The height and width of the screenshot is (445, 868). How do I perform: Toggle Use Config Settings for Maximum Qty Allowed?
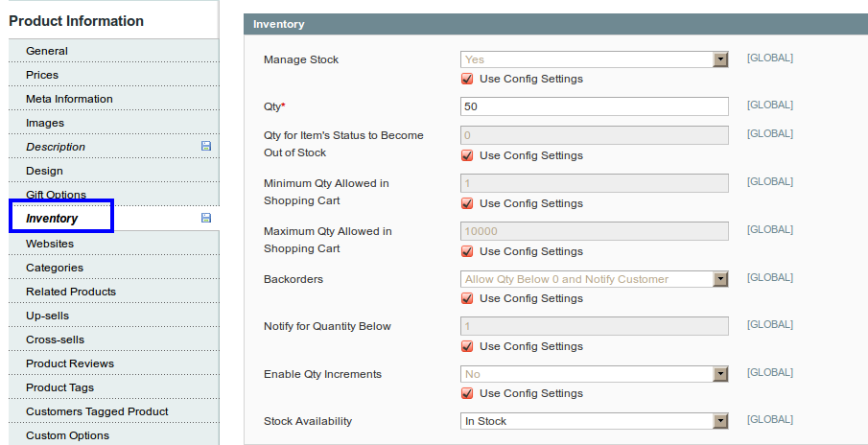[x=467, y=251]
